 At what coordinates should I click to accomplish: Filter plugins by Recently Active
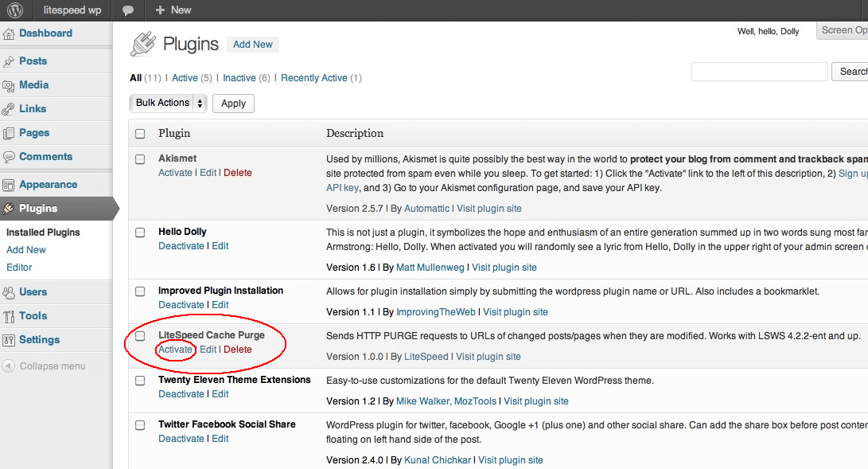click(314, 77)
